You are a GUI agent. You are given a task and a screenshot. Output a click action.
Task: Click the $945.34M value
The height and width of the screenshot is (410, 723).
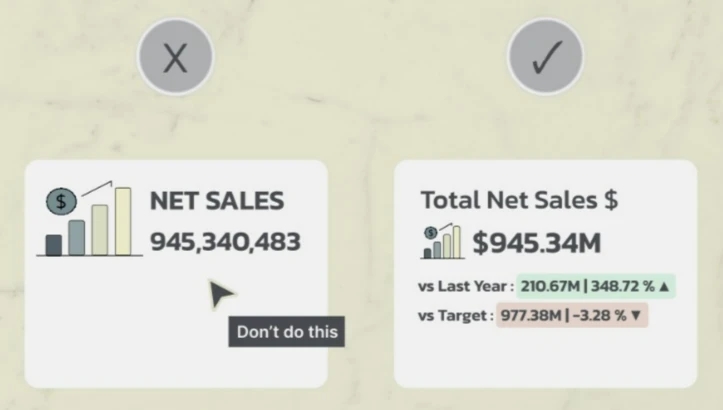[537, 243]
